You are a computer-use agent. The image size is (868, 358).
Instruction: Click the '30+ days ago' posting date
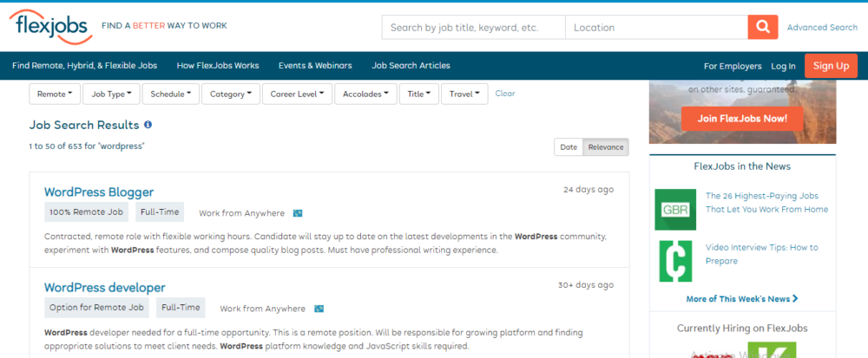click(586, 285)
